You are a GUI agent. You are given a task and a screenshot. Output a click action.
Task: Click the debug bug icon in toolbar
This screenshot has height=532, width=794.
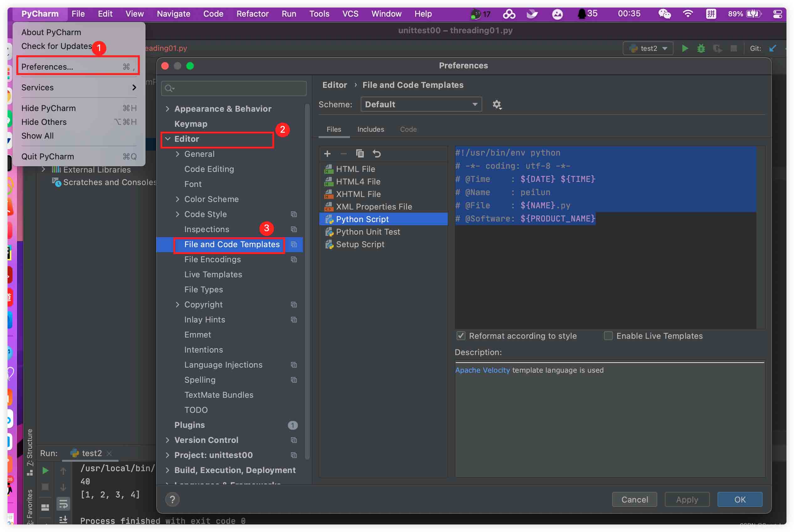point(701,48)
